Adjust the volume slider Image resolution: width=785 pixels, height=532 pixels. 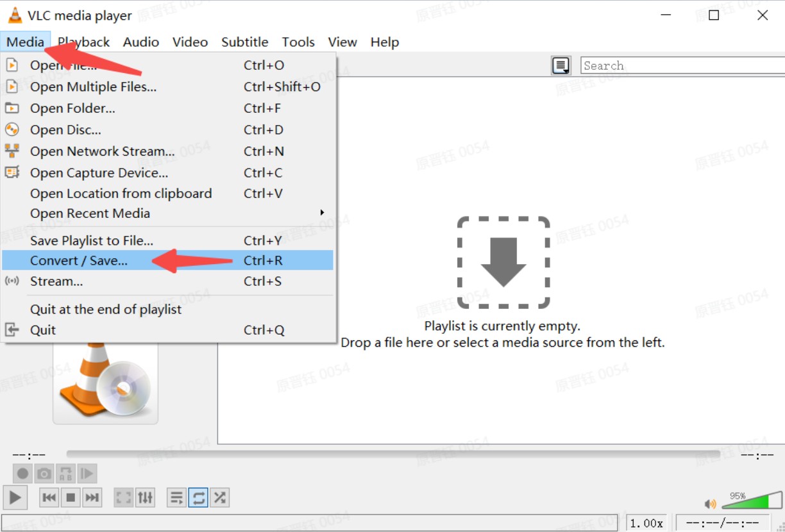point(752,501)
